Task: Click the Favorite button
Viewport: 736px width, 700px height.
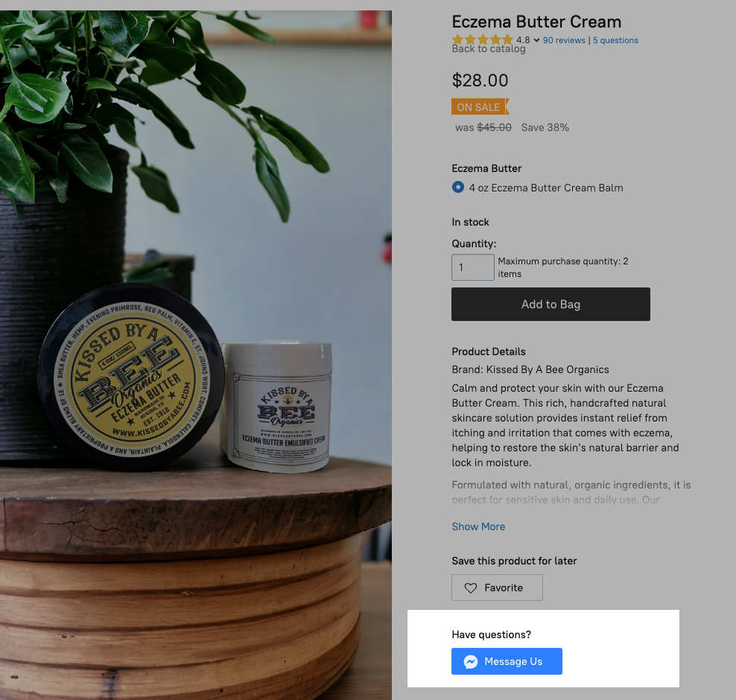Action: point(497,588)
